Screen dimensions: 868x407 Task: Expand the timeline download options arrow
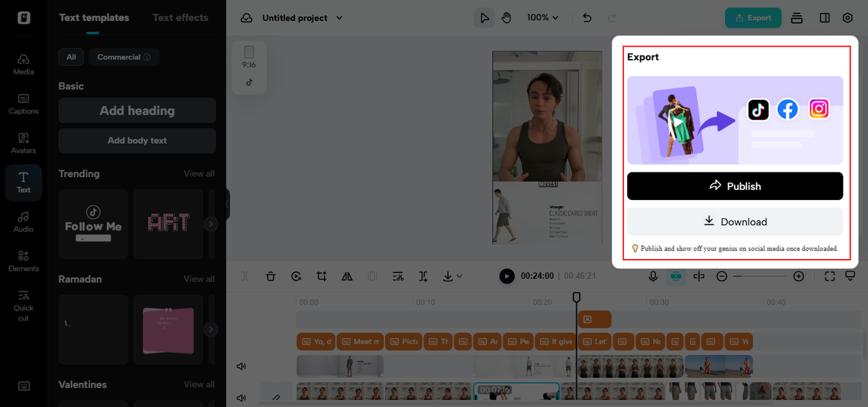pyautogui.click(x=459, y=276)
